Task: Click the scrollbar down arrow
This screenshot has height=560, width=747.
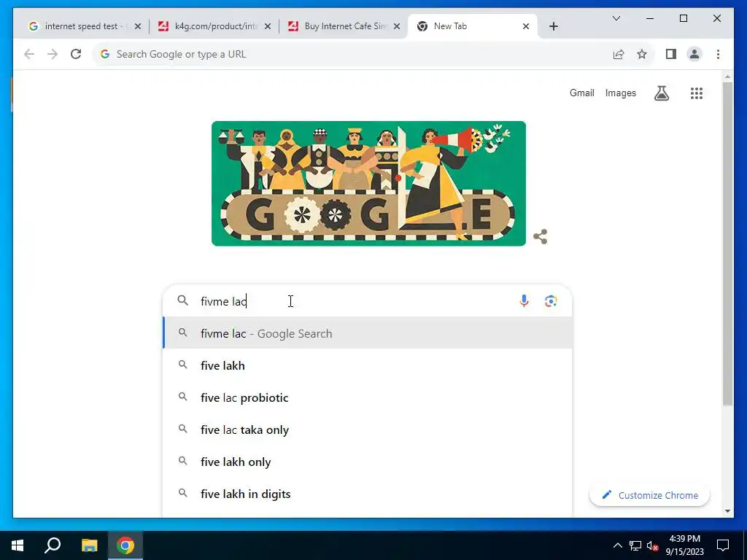Action: [727, 511]
